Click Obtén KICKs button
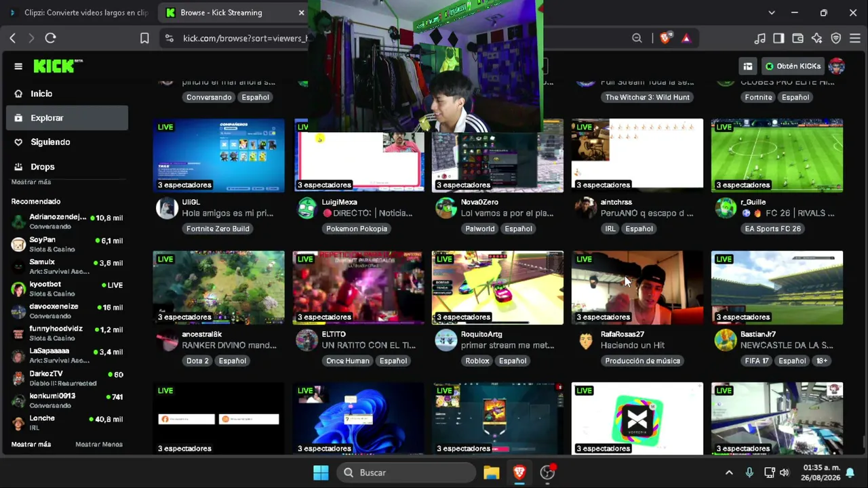868x488 pixels. coord(793,66)
